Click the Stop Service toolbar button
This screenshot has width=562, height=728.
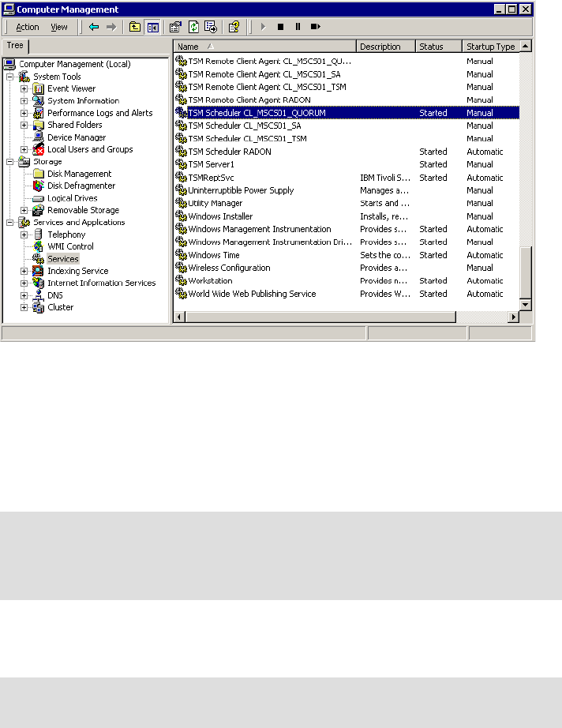[x=280, y=27]
